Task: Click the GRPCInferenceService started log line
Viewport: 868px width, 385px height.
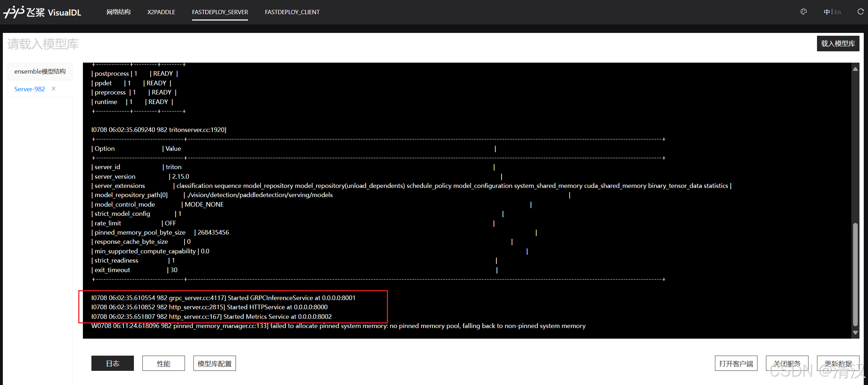Action: 223,298
